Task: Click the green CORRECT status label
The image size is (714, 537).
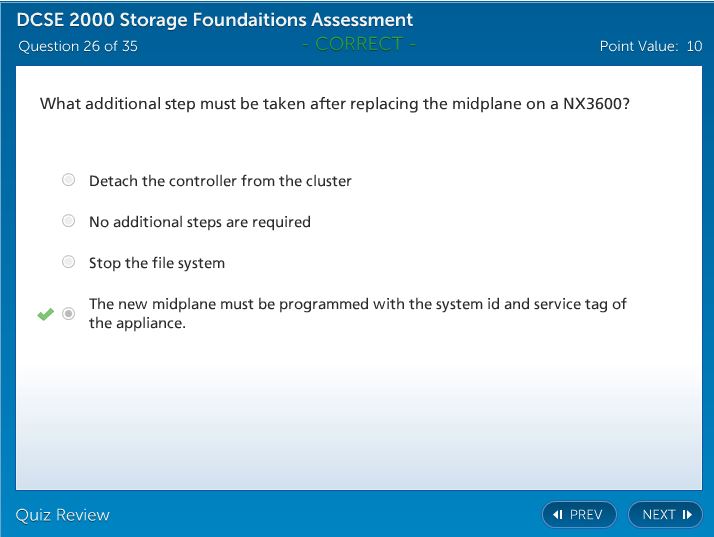Action: pyautogui.click(x=358, y=44)
